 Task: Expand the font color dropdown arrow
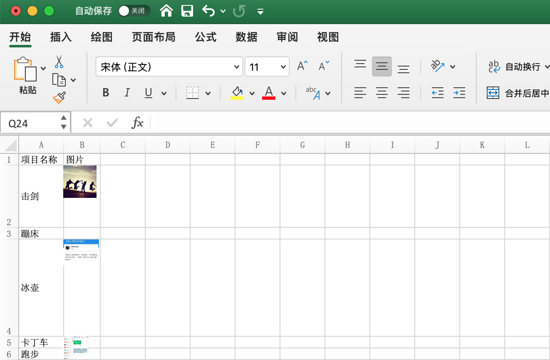point(284,93)
